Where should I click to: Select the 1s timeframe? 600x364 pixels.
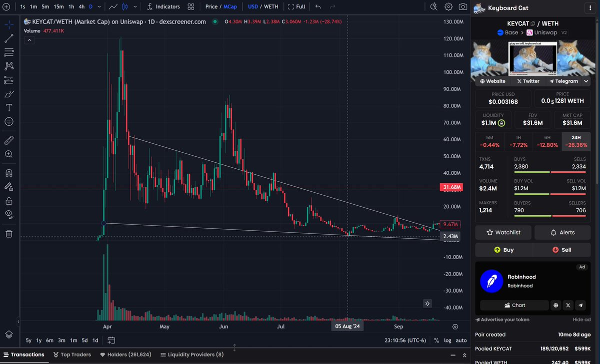pos(23,6)
